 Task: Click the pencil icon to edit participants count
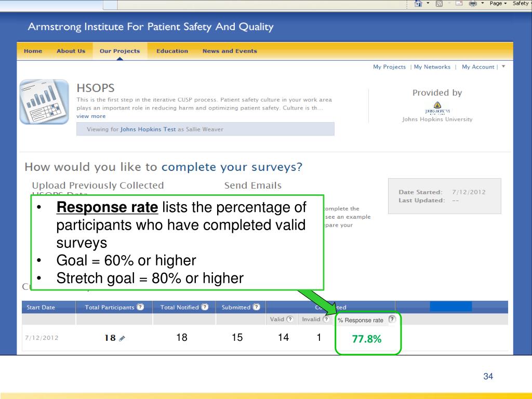coord(122,338)
